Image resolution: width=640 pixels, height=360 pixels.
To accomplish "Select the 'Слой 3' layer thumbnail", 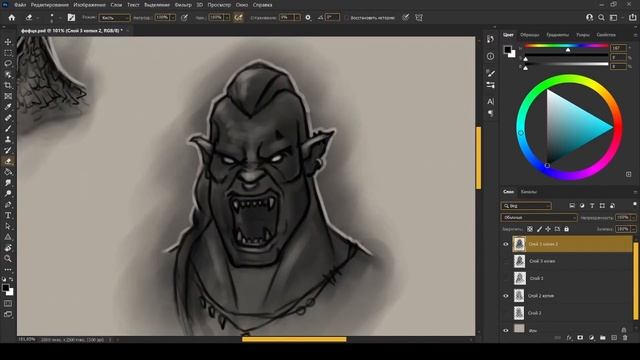I will point(519,278).
